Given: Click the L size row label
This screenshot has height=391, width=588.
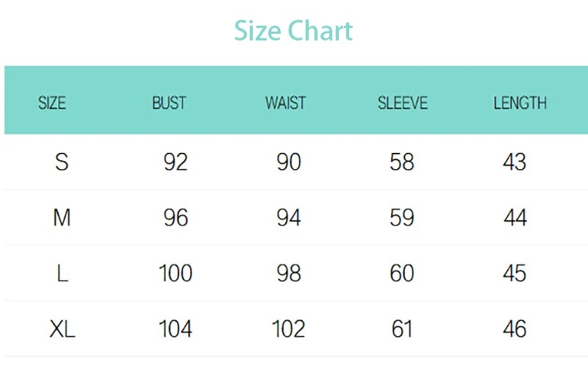Looking at the screenshot, I should 62,273.
